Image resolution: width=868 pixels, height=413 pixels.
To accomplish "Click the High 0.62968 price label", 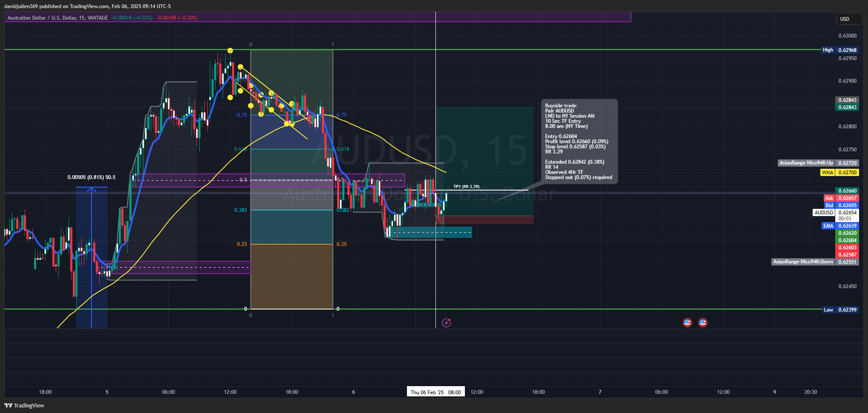I will [x=839, y=50].
